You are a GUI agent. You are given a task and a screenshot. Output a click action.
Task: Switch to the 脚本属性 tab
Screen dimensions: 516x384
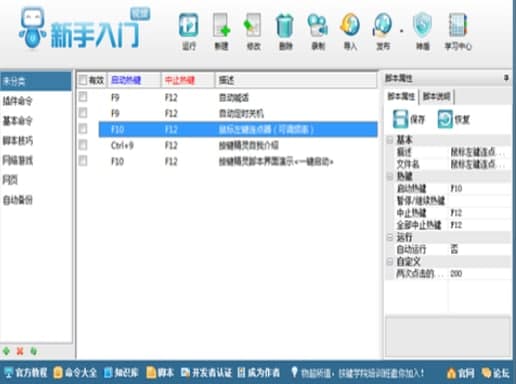click(x=401, y=97)
